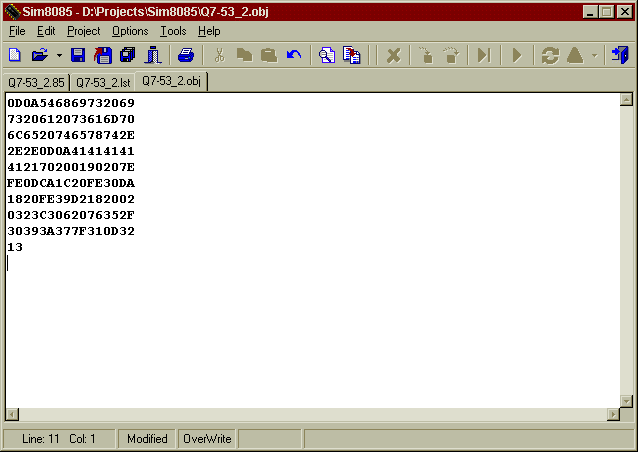Click the New file icon
The width and height of the screenshot is (638, 452).
(x=14, y=55)
